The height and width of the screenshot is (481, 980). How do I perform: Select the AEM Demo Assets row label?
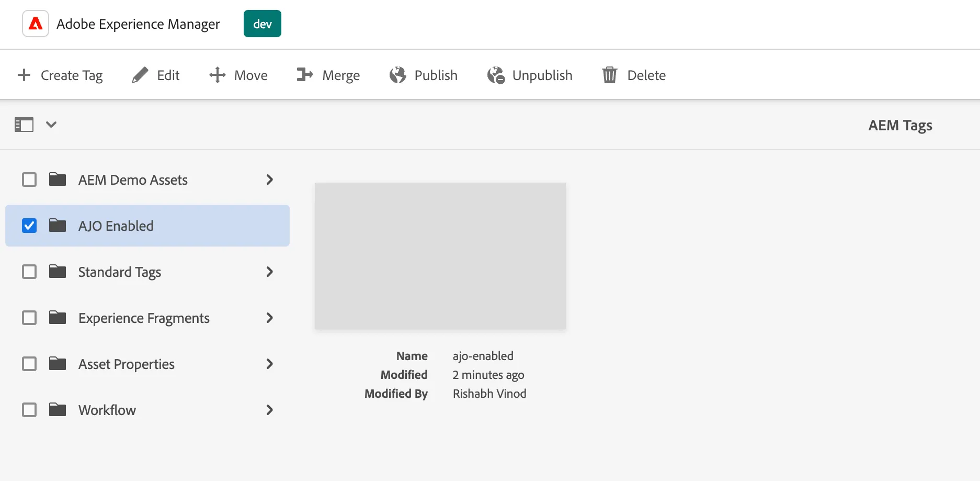pyautogui.click(x=133, y=180)
